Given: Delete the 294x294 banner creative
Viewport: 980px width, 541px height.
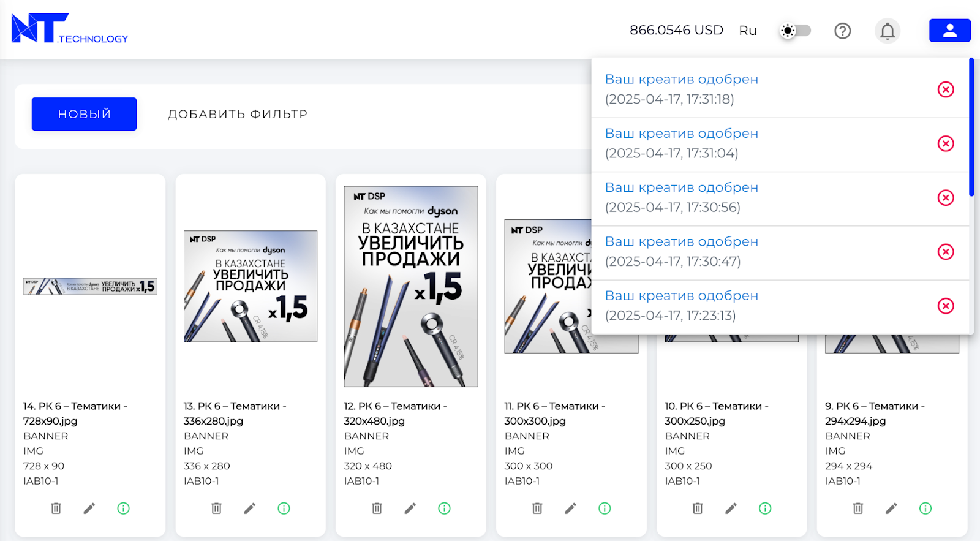Looking at the screenshot, I should click(858, 508).
